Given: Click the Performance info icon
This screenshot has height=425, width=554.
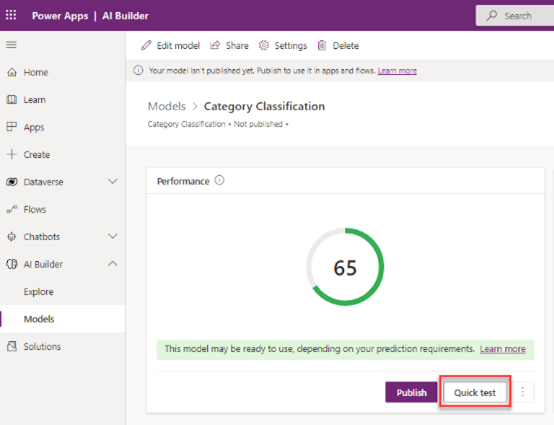Looking at the screenshot, I should 219,181.
